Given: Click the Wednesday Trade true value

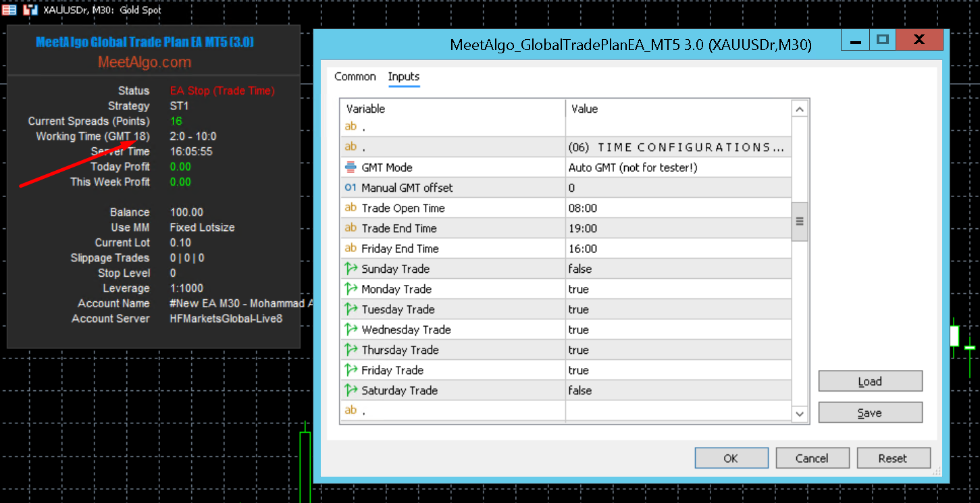Looking at the screenshot, I should tap(579, 329).
